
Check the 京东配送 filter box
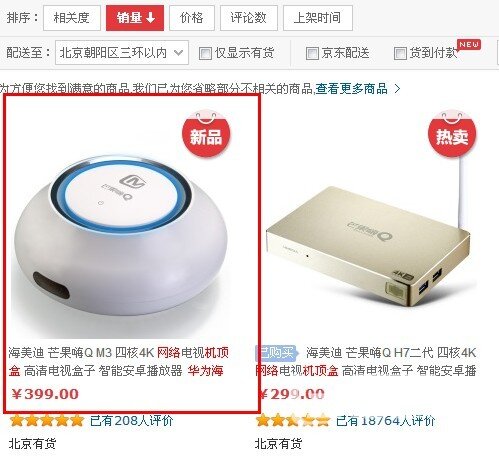(312, 53)
